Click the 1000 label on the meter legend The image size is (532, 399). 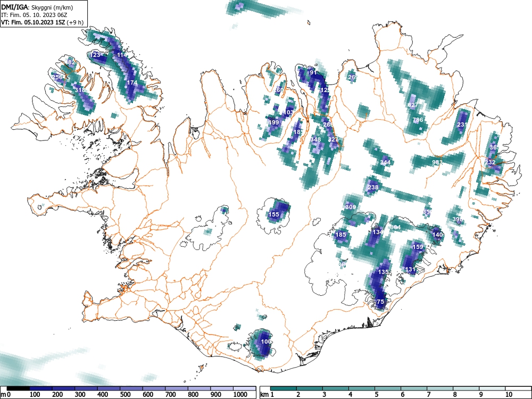(x=240, y=395)
